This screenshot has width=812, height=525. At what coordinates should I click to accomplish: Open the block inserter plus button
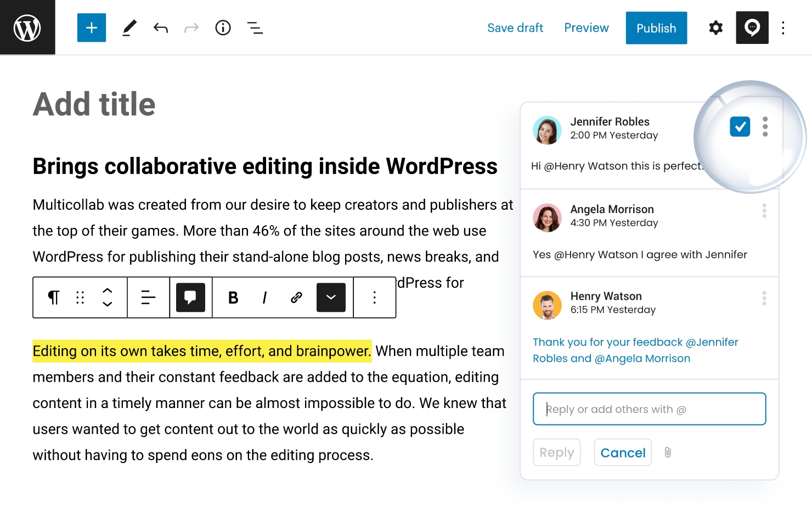[x=92, y=27]
